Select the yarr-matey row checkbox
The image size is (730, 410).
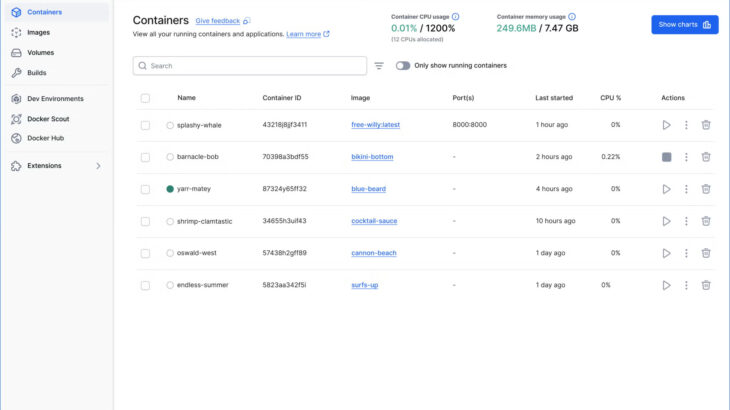145,189
